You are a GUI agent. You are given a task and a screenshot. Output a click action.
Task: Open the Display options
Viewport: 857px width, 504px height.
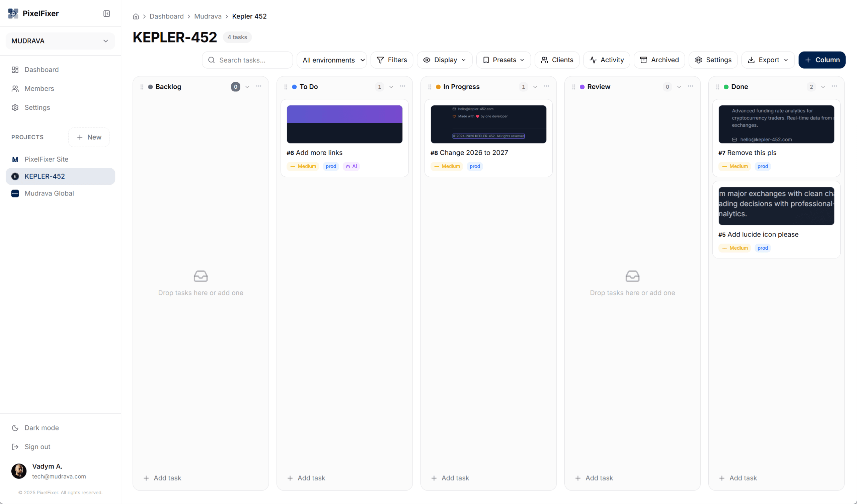click(445, 60)
